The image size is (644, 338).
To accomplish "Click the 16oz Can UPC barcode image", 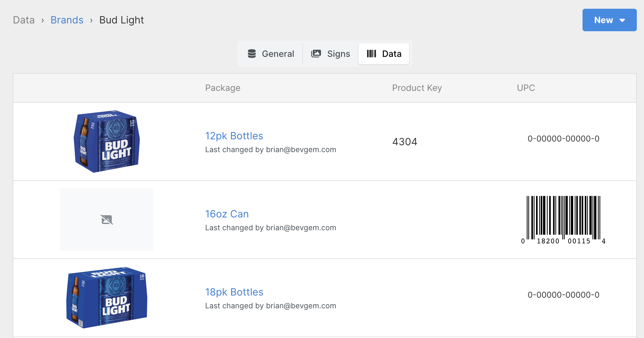I will tap(563, 220).
